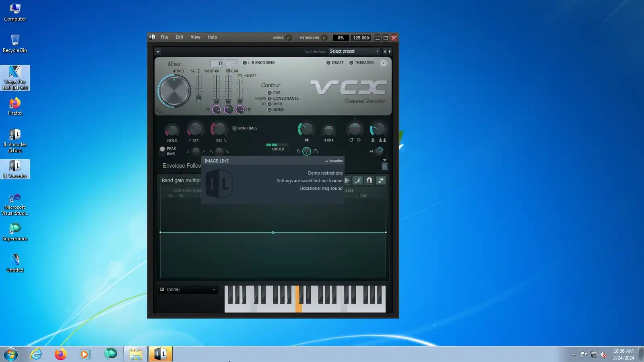Open Vegas Pro 14.0 desktop shortcut
This screenshot has height=362, width=644.
pyautogui.click(x=15, y=78)
